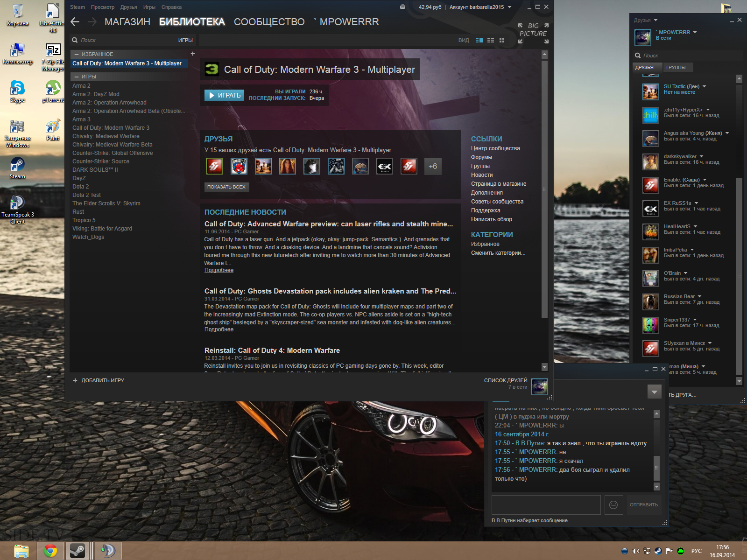Click the O'Brain friend avatar
Image resolution: width=747 pixels, height=560 pixels.
650,279
